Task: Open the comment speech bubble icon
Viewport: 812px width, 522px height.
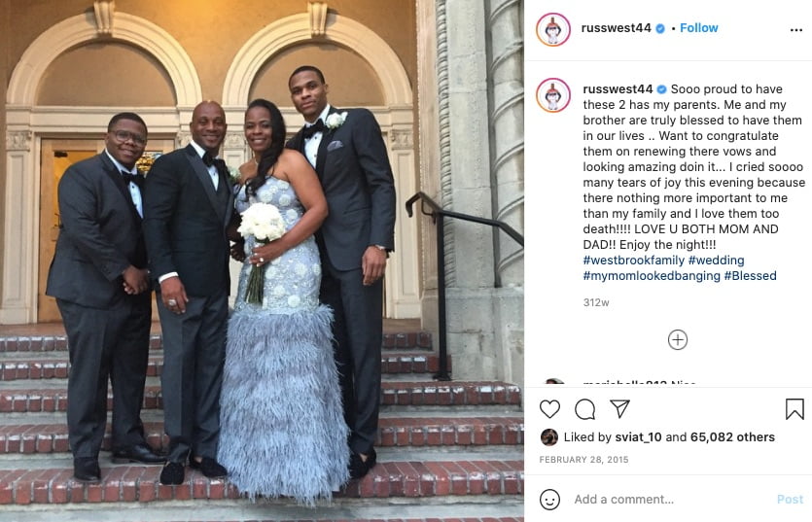Action: pyautogui.click(x=584, y=409)
